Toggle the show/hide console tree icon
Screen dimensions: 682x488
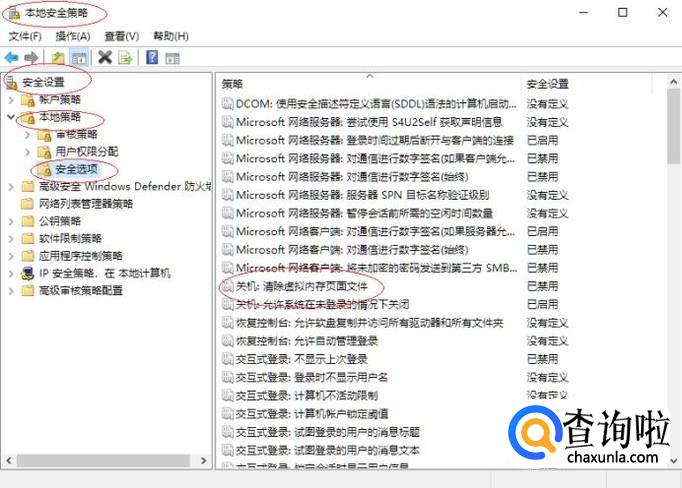click(x=79, y=57)
